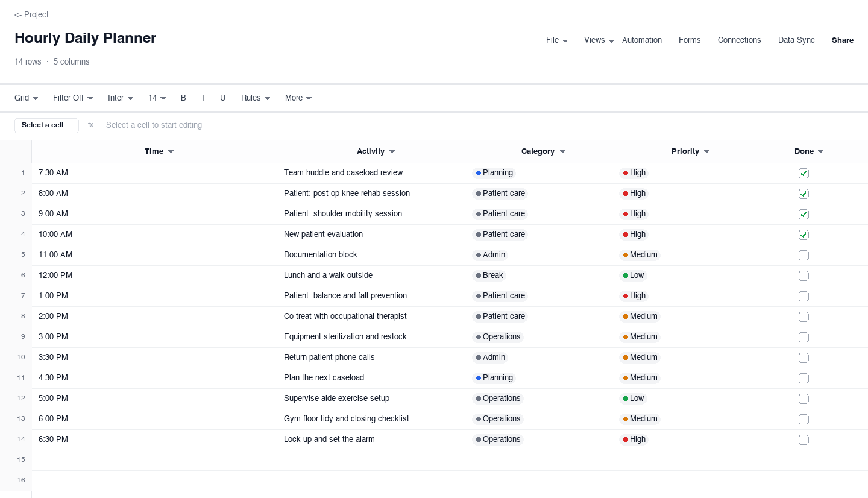The height and width of the screenshot is (498, 868).
Task: Open the Views menu
Action: [599, 40]
